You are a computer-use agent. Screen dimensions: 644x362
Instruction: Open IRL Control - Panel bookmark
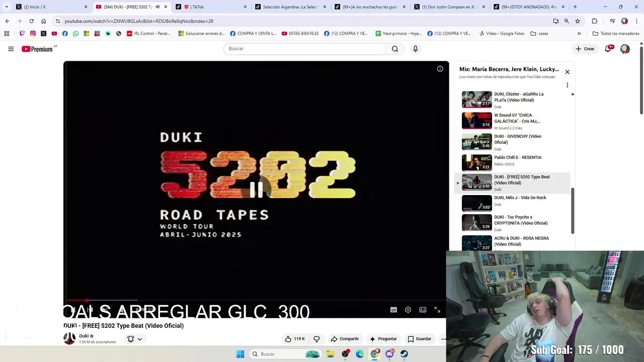(x=148, y=34)
